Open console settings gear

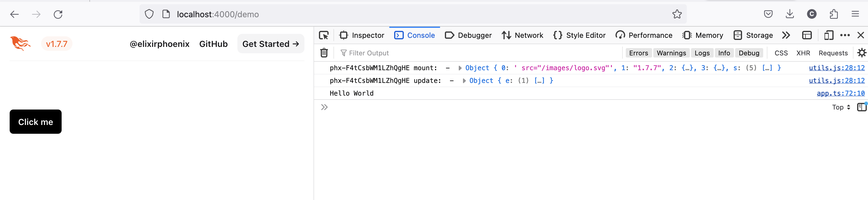[x=862, y=53]
